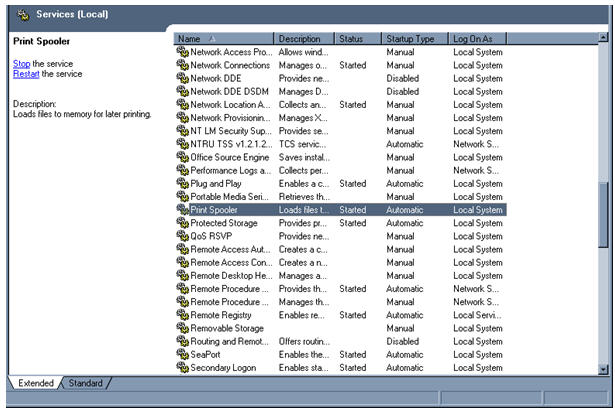Click the Print Spooler service gear icon
Image resolution: width=615 pixels, height=411 pixels.
point(182,210)
